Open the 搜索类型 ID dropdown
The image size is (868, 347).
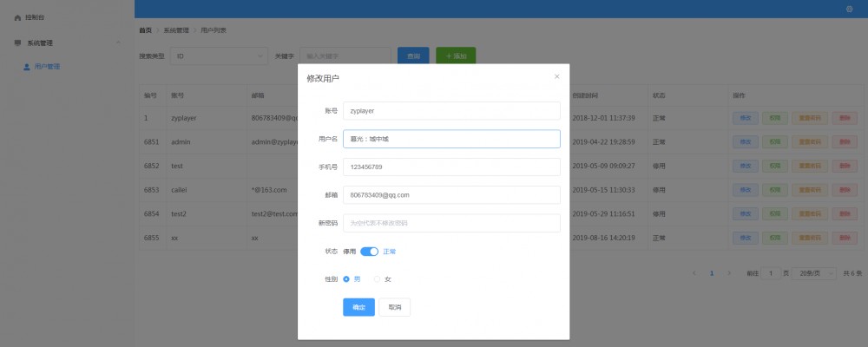point(219,56)
